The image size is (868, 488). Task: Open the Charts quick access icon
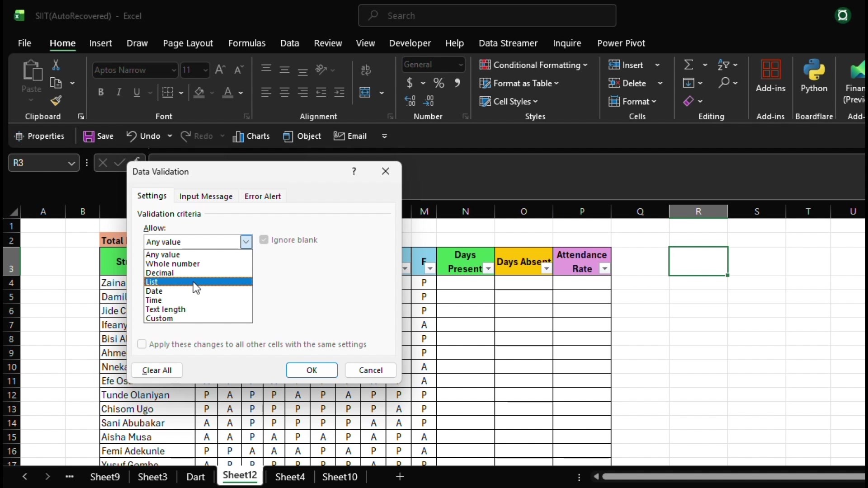pyautogui.click(x=251, y=136)
